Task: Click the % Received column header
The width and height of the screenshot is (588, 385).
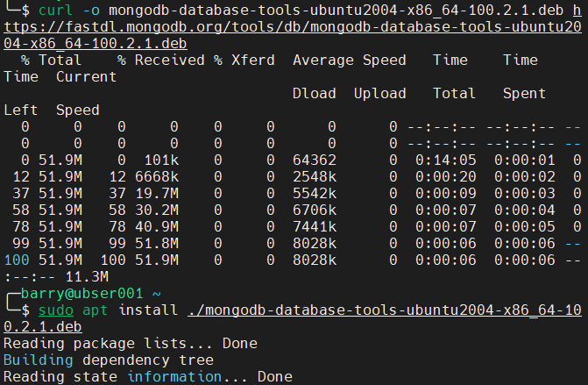Action: click(x=161, y=61)
